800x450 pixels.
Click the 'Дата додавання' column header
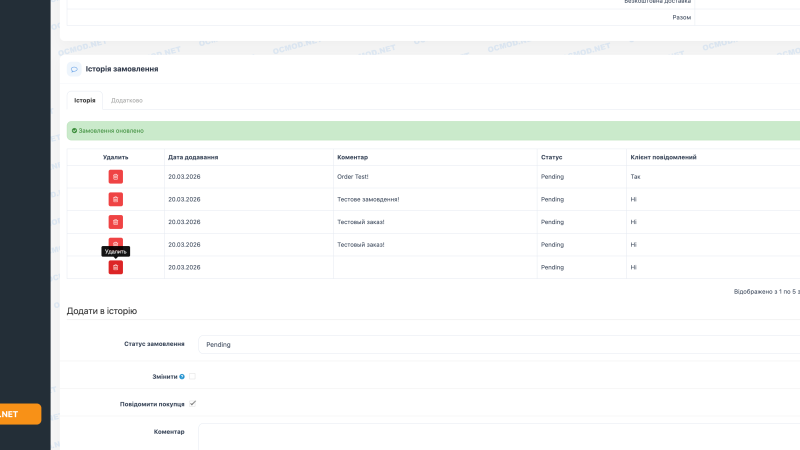coord(193,157)
